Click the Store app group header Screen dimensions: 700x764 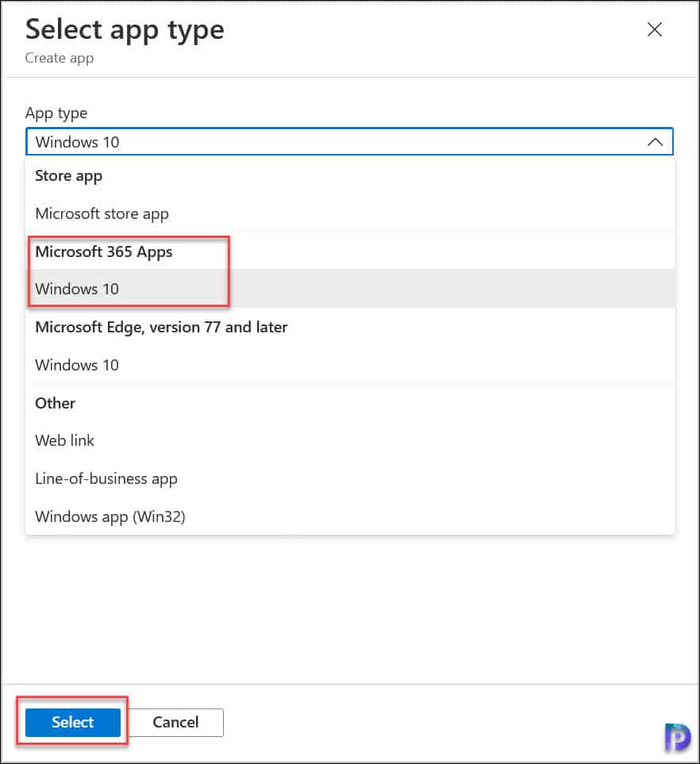click(69, 176)
